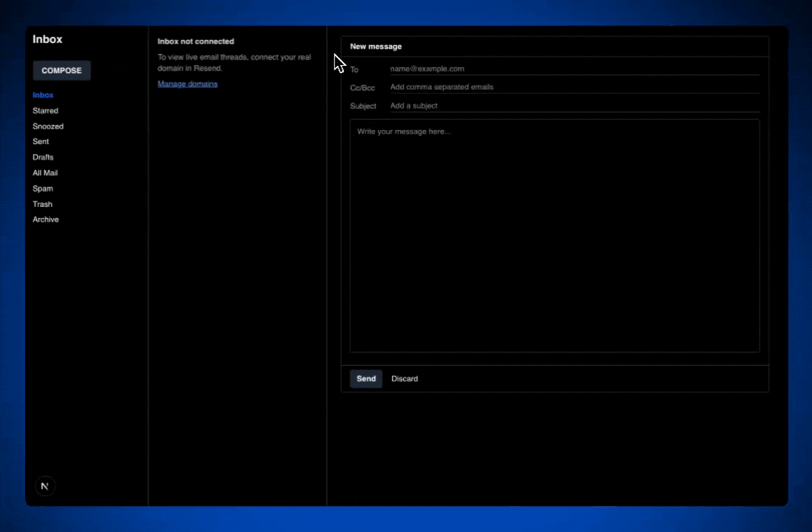This screenshot has height=532, width=812.
Task: Open the Sent folder
Action: tap(41, 141)
